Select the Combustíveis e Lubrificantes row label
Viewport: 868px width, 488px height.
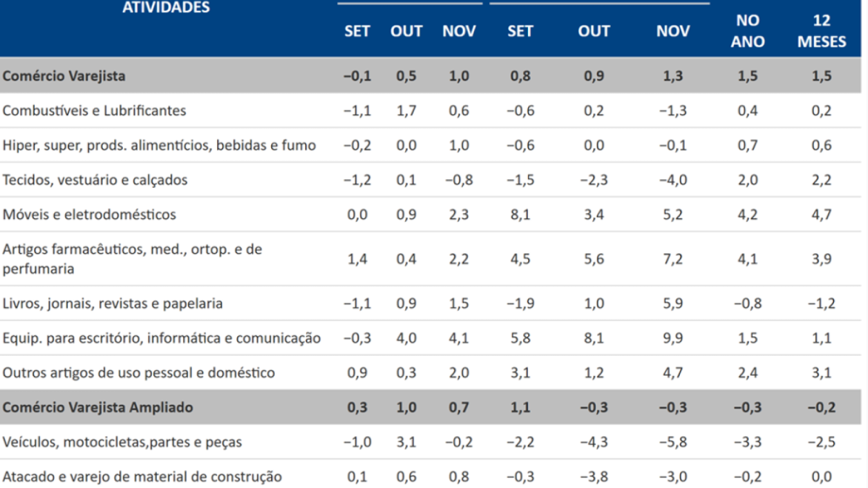pos(95,111)
